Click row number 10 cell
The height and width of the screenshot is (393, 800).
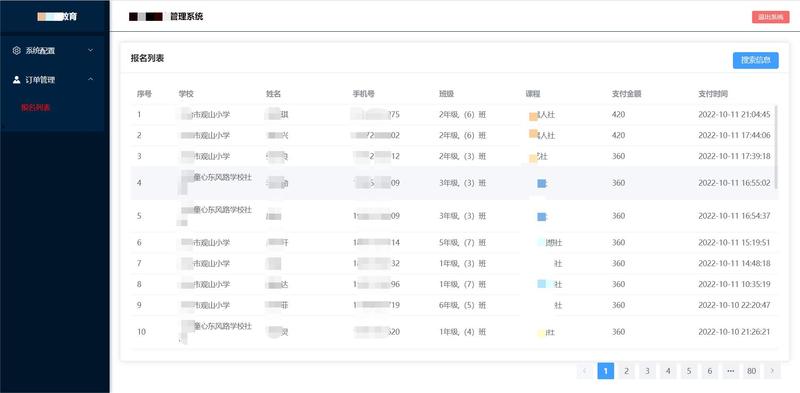[x=141, y=332]
